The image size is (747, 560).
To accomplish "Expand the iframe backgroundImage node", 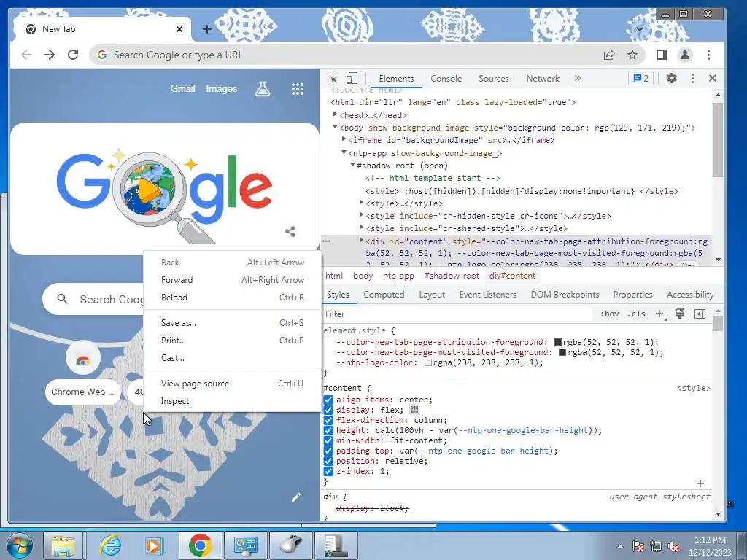I will point(344,139).
